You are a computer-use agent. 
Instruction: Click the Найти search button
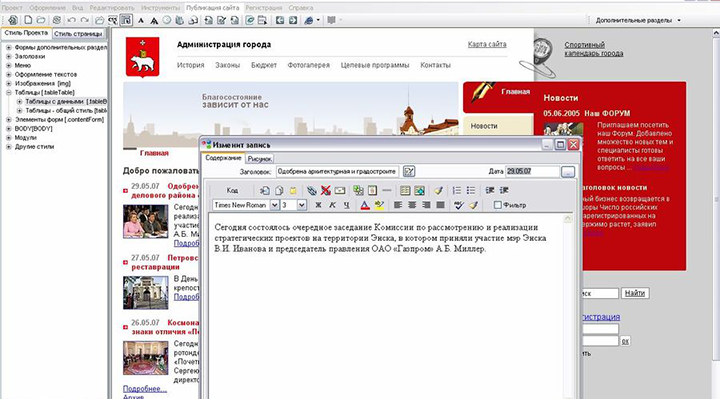pos(635,293)
